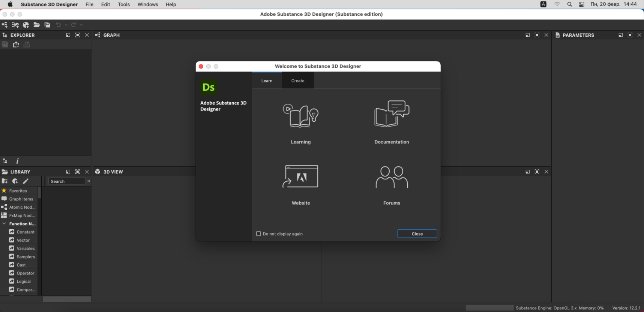
Task: Maximize the Graph panel
Action: pyautogui.click(x=537, y=35)
